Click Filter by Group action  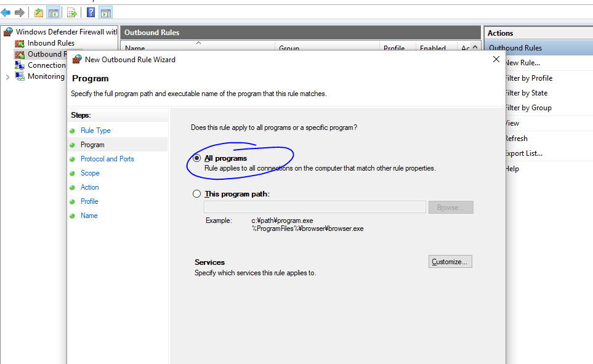point(529,108)
